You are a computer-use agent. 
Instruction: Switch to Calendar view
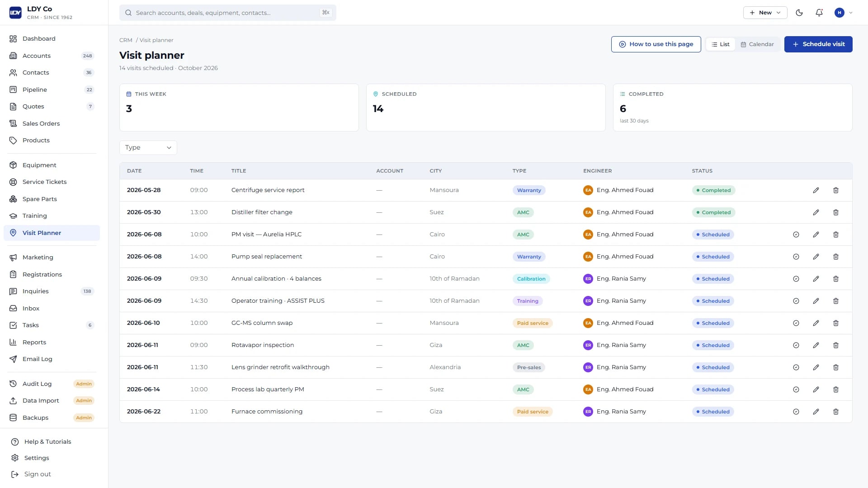click(x=757, y=44)
